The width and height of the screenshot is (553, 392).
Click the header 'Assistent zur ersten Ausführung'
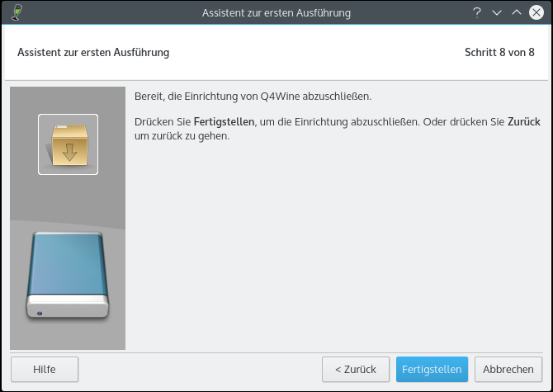[x=93, y=53]
